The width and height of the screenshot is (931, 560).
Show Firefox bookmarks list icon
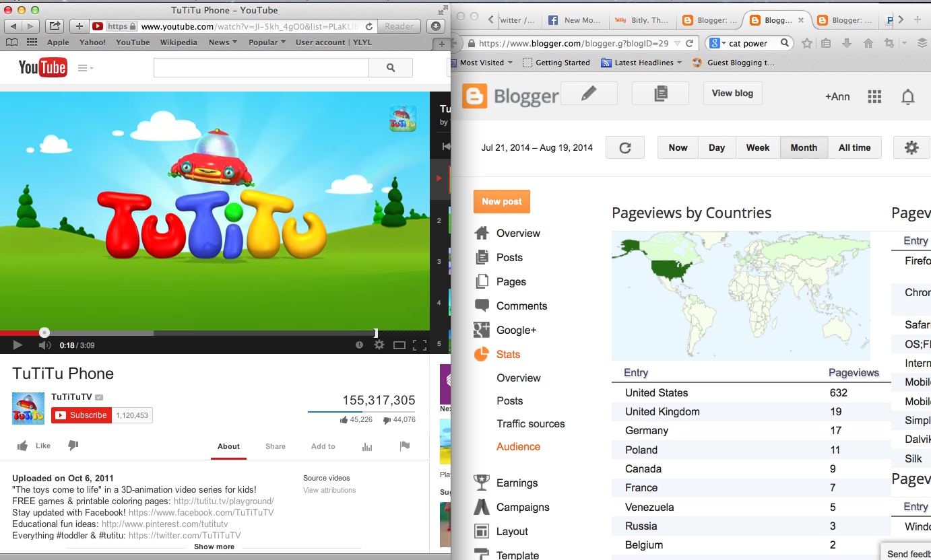[827, 43]
